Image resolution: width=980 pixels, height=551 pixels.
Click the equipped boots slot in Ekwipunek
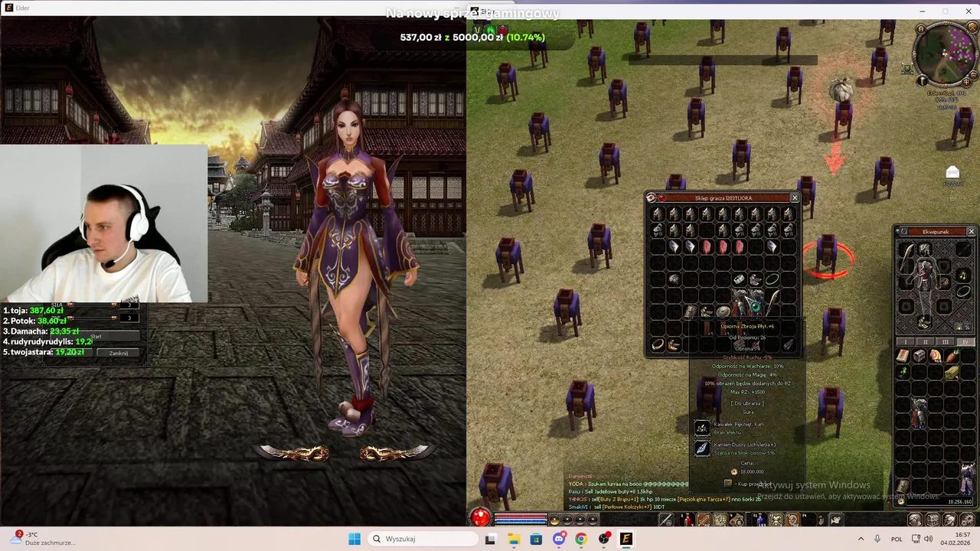923,322
